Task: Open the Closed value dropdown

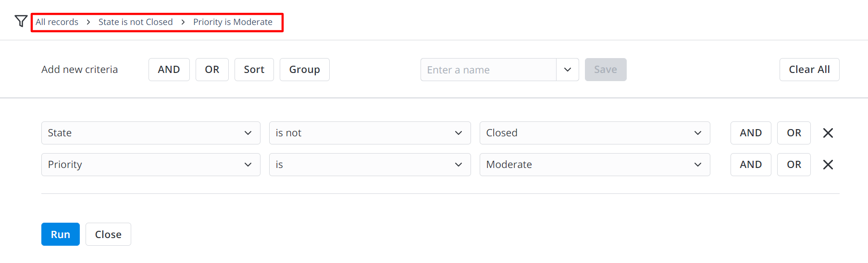Action: (594, 133)
